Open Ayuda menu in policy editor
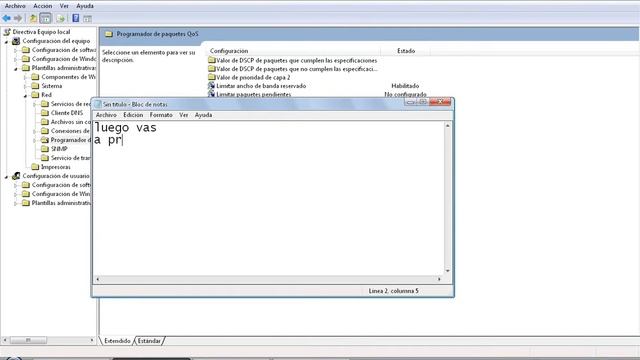 coord(85,6)
